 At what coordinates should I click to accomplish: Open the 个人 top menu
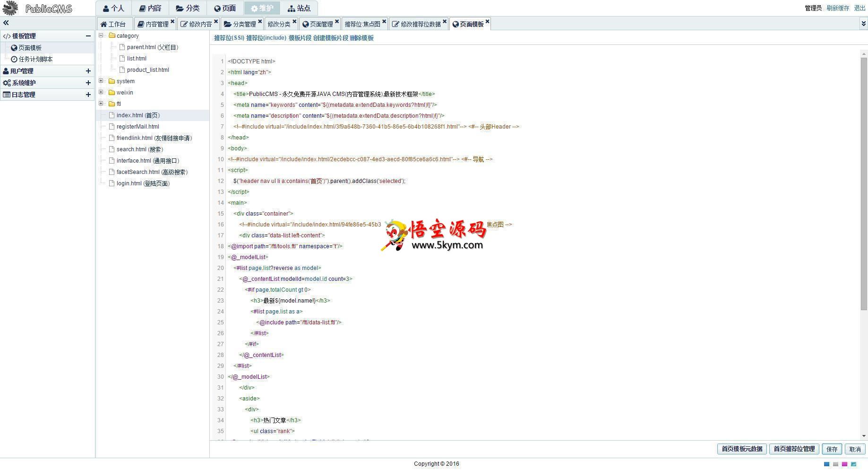pos(113,8)
